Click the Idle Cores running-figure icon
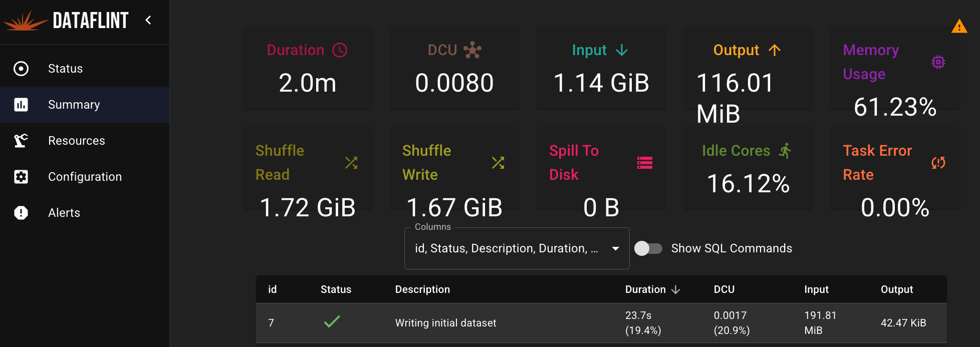The height and width of the screenshot is (347, 980). (785, 151)
